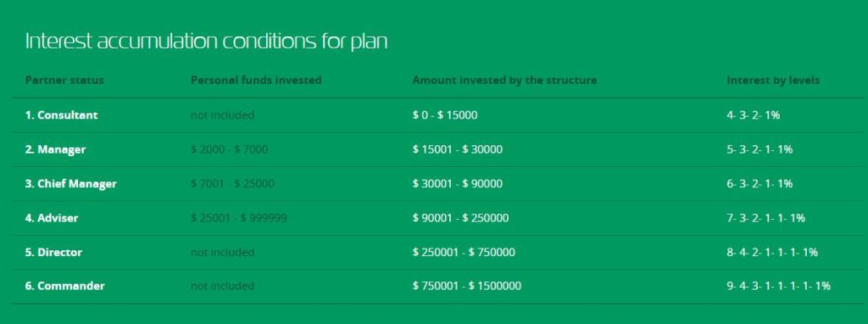
Task: Click the $ 0 - $ 15000 amount
Action: 444,115
